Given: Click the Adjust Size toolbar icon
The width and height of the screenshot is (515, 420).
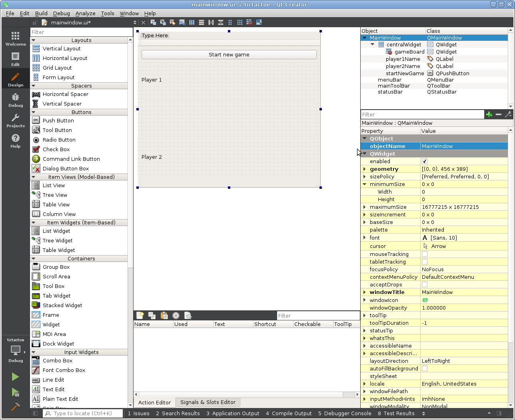Looking at the screenshot, I should pos(259,22).
